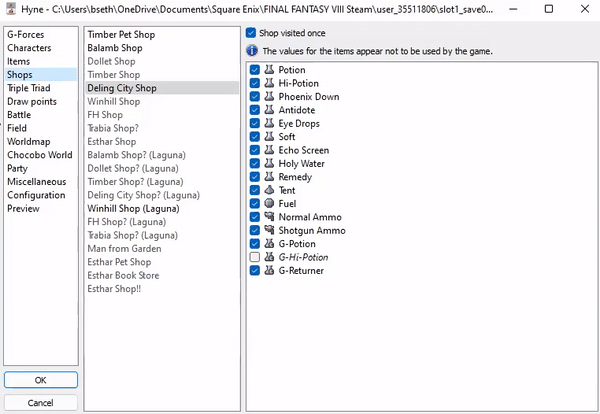Enable the G-Hi-Potion checkbox
The image size is (600, 414).
point(254,257)
